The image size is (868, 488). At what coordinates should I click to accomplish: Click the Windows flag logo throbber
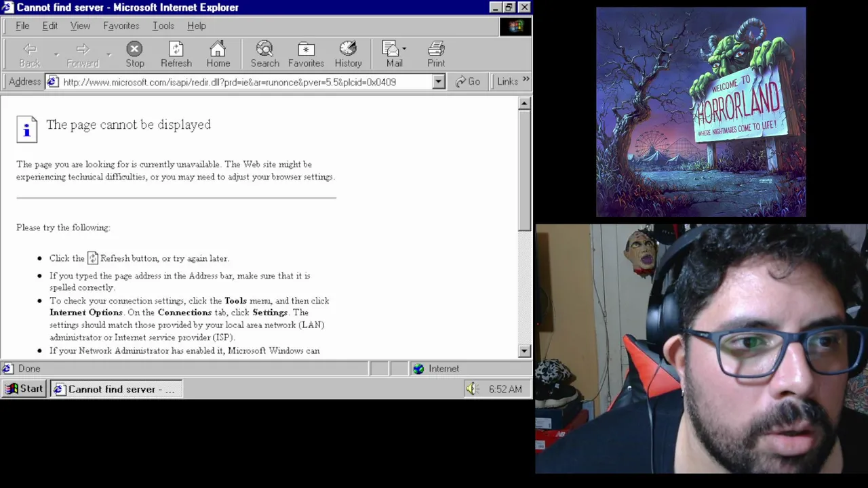(516, 26)
